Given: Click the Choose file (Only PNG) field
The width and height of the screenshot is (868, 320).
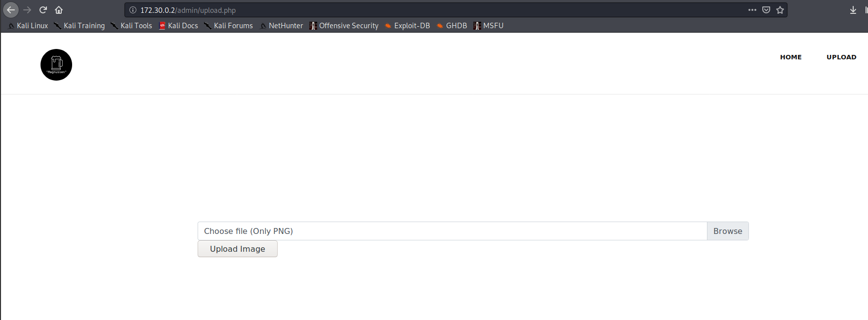Looking at the screenshot, I should coord(452,231).
